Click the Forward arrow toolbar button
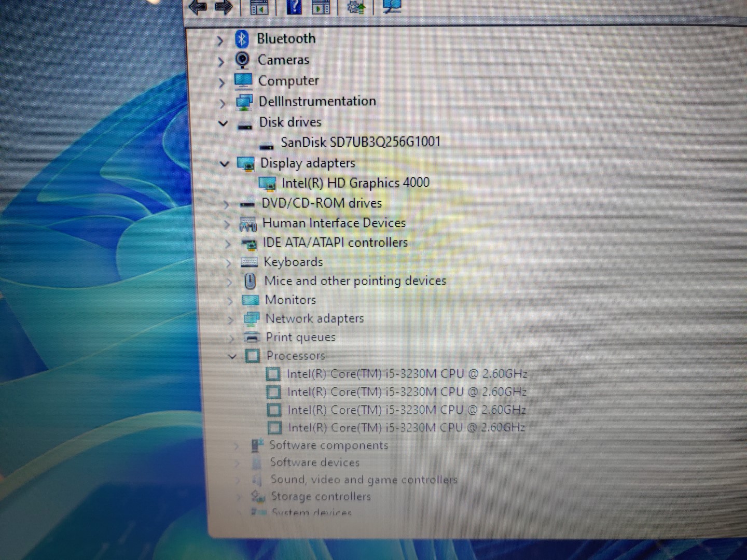The image size is (747, 560). pos(223,7)
